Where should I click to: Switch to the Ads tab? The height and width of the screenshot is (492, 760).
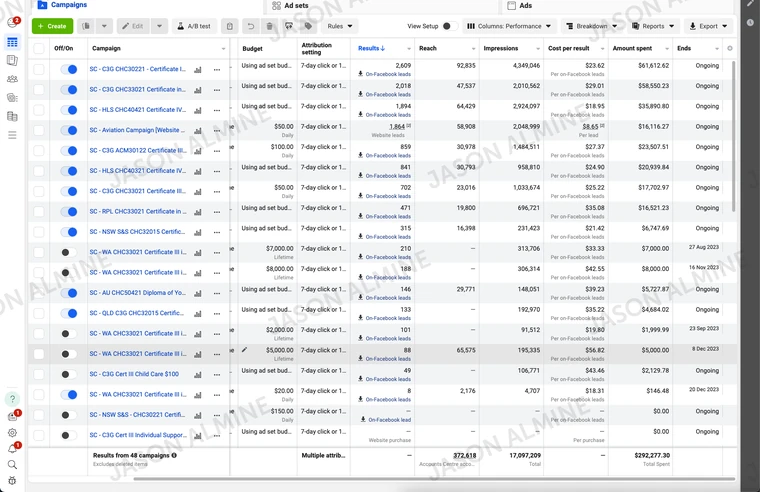(520, 5)
